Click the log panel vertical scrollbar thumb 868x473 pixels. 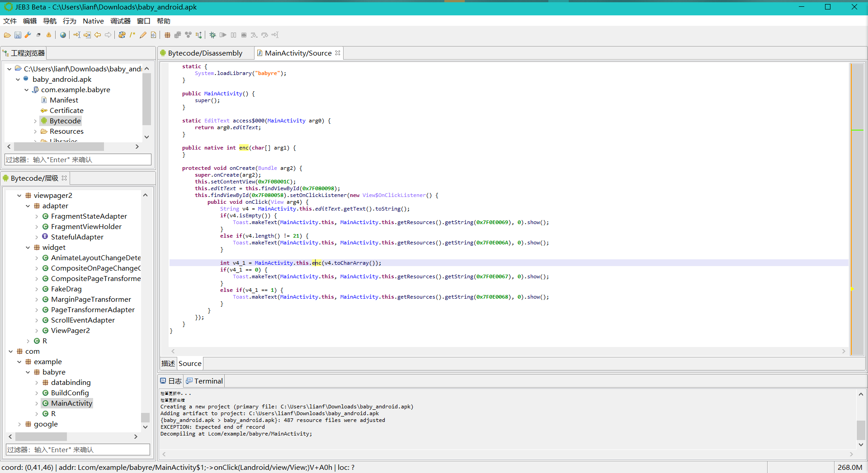click(x=861, y=430)
